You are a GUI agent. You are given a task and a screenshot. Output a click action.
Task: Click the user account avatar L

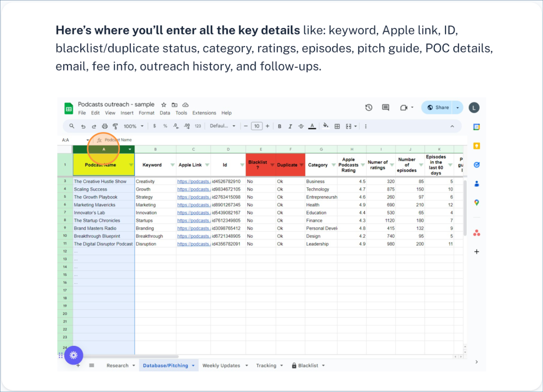tap(474, 108)
